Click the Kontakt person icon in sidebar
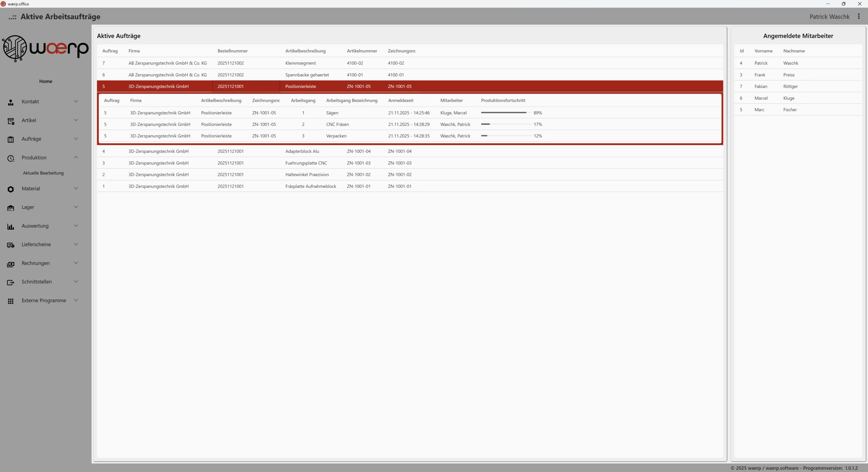The width and height of the screenshot is (868, 472). tap(11, 102)
